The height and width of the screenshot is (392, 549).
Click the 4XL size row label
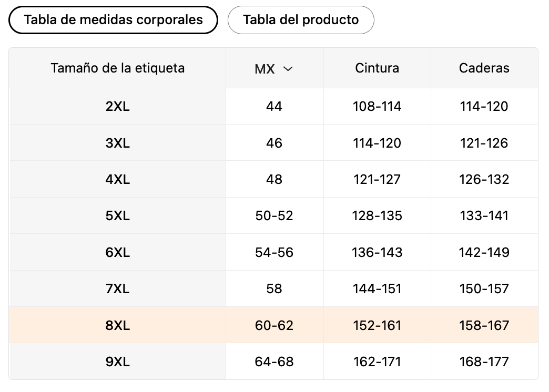(117, 179)
